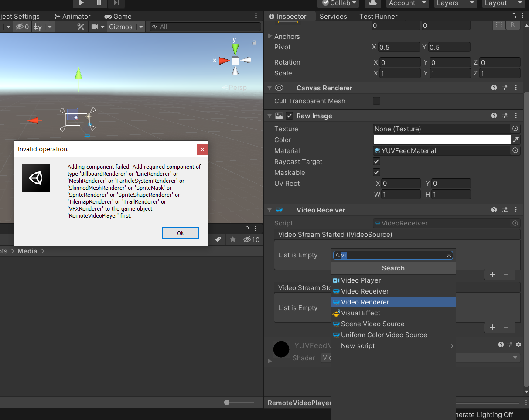Open Canvas Renderer help icon
Screen dimensions: 529x420
494,88
